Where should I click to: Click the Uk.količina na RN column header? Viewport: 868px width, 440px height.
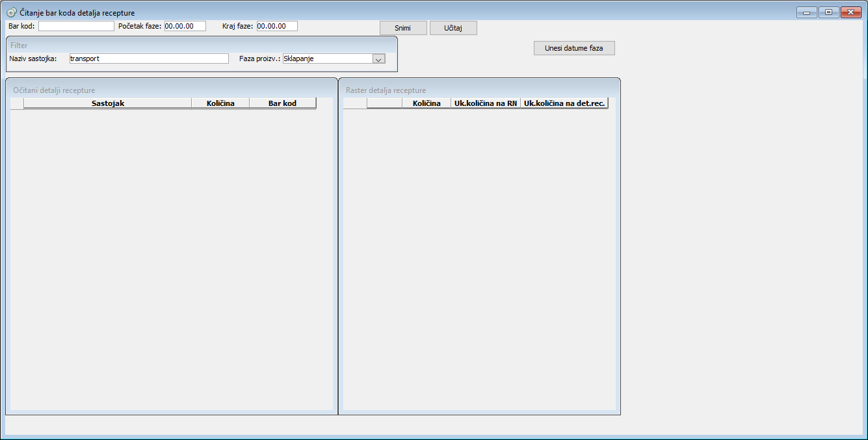pyautogui.click(x=486, y=103)
